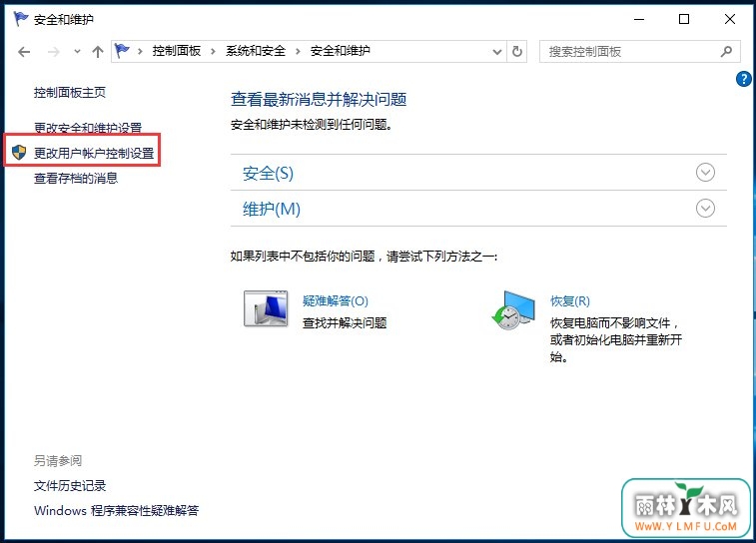Minimize the 安全和维护 window
756x543 pixels.
tap(639, 19)
